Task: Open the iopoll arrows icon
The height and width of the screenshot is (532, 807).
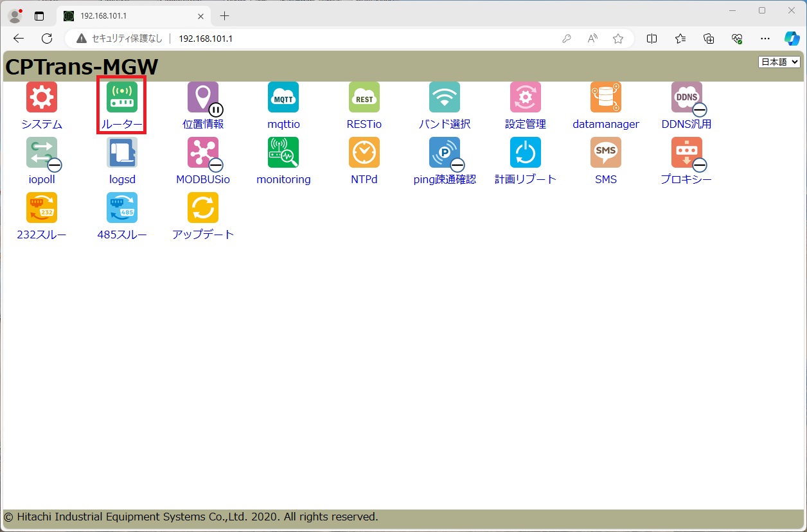Action: [42, 152]
